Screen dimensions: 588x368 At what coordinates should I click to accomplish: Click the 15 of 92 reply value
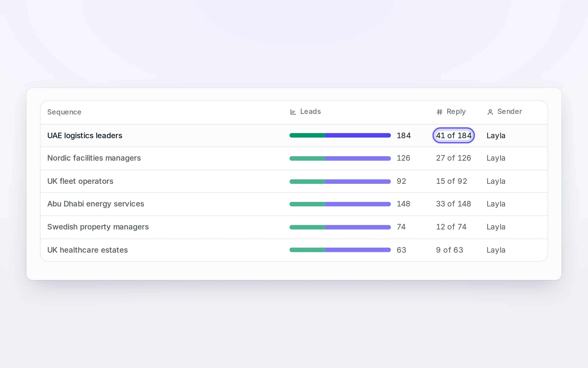pyautogui.click(x=451, y=181)
